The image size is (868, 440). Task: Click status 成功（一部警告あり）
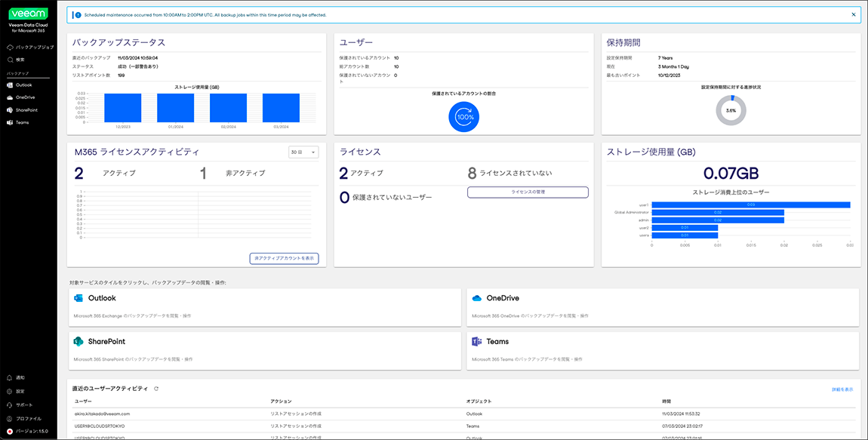click(x=138, y=66)
